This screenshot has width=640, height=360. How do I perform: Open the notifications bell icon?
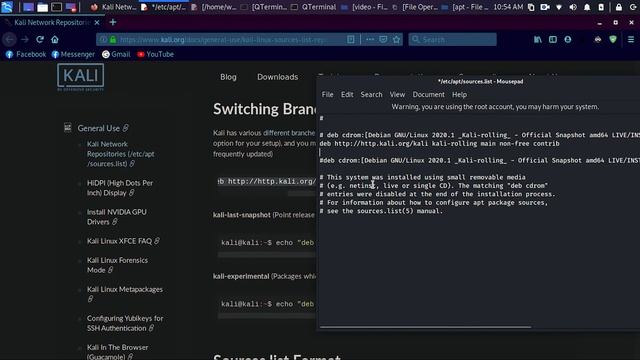pyautogui.click(x=587, y=7)
